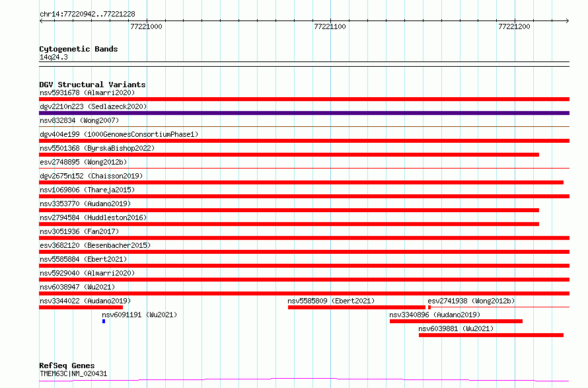The height and width of the screenshot is (388, 588).
Task: Click the red bar under esv3682120 Besenbacher2015
Action: tap(304, 252)
